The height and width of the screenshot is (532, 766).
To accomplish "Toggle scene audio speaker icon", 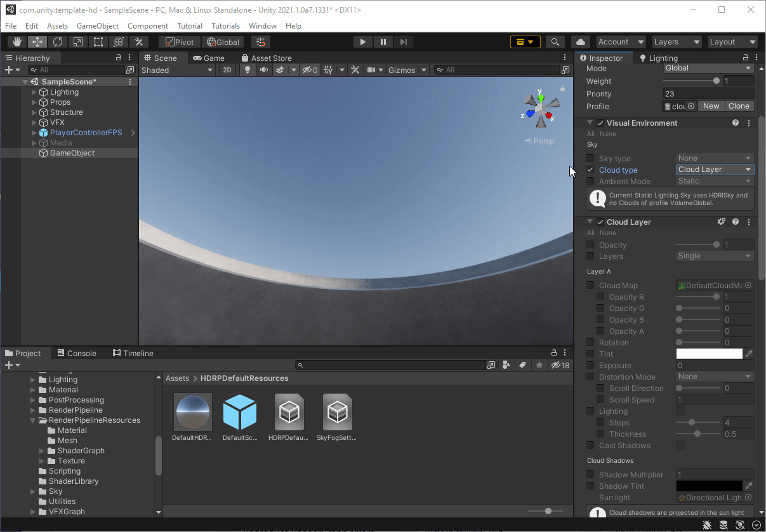I will (x=263, y=70).
